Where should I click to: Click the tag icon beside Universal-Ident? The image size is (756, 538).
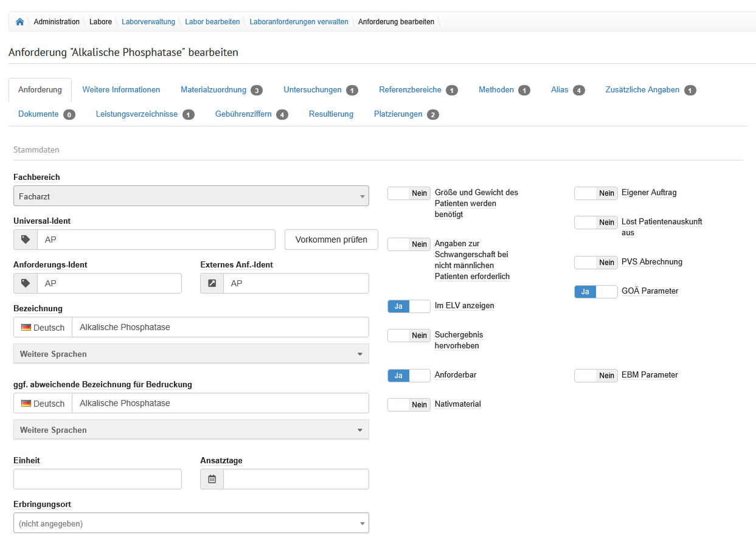pos(26,240)
